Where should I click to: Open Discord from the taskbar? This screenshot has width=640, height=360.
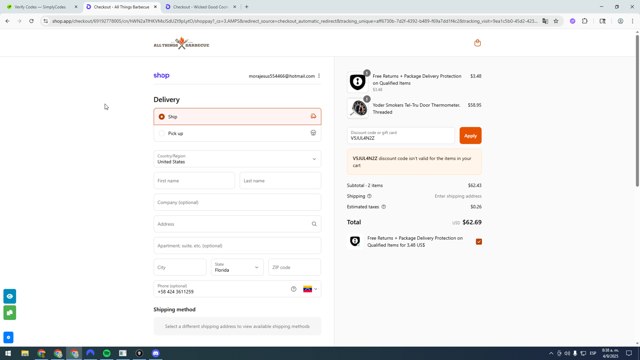(x=156, y=353)
